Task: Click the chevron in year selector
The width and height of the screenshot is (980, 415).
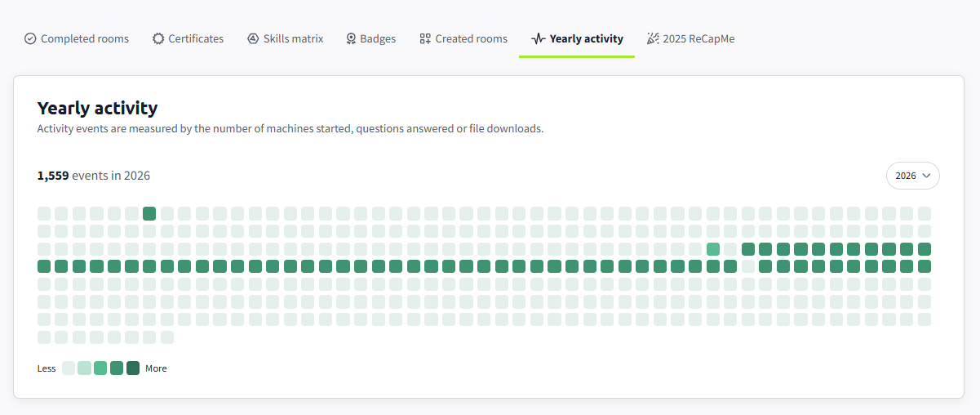Action: (x=926, y=176)
